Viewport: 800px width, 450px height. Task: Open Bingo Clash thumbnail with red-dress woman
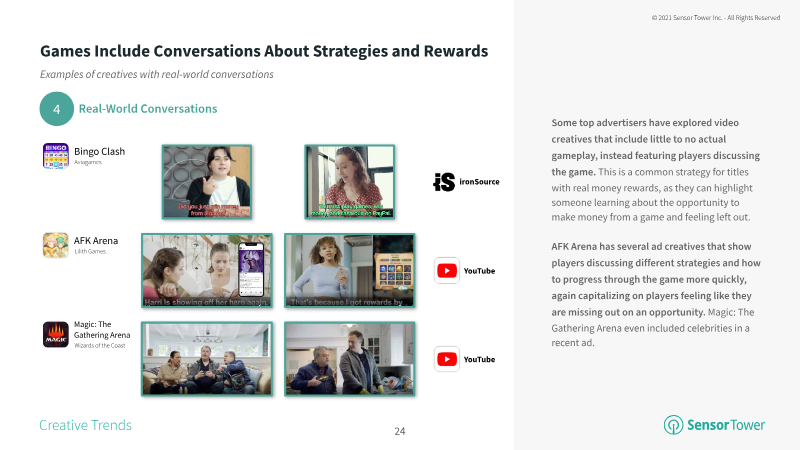click(x=349, y=182)
